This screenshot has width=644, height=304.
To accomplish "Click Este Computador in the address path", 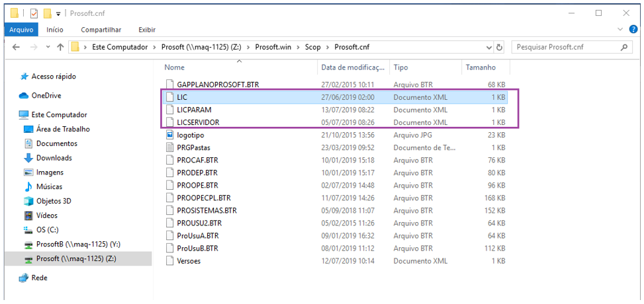I will pyautogui.click(x=120, y=47).
